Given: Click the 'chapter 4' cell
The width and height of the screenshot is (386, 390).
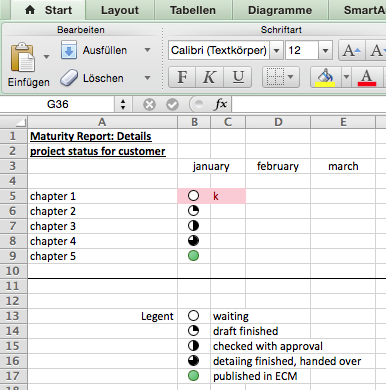Looking at the screenshot, I should coord(103,241).
